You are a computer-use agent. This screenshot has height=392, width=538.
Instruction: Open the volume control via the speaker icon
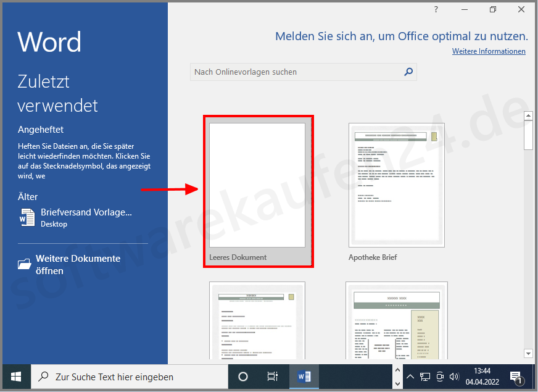click(x=454, y=377)
